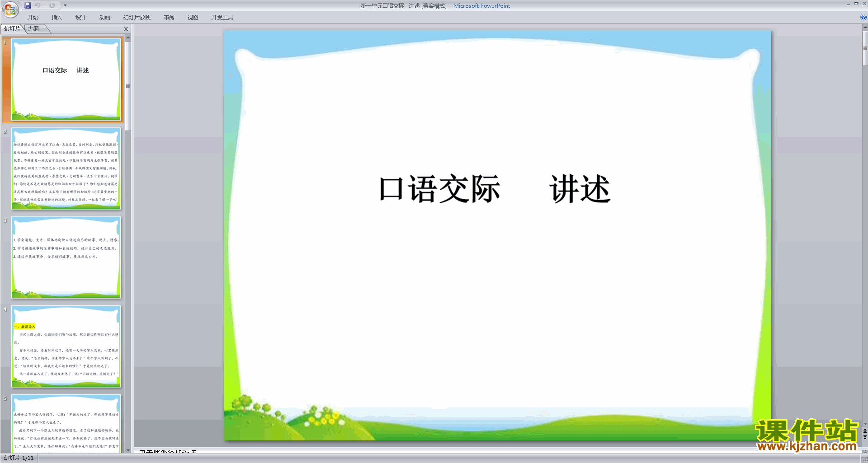Viewport: 868px width, 463px height.
Task: Click the slide title 口语交际 讲述
Action: pos(495,189)
